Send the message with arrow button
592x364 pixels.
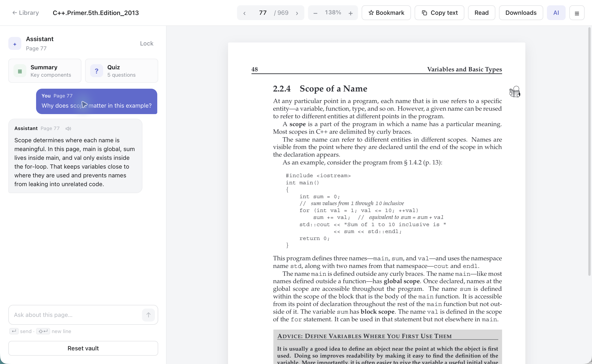point(148,315)
